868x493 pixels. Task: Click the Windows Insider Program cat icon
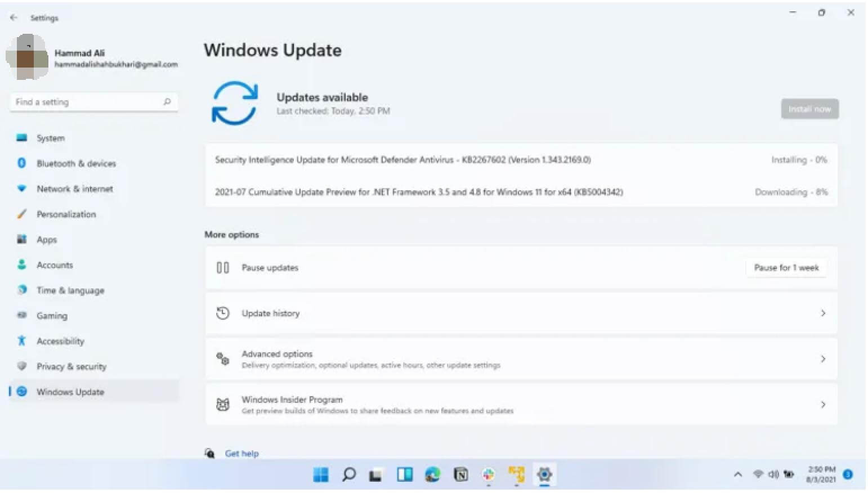coord(223,405)
